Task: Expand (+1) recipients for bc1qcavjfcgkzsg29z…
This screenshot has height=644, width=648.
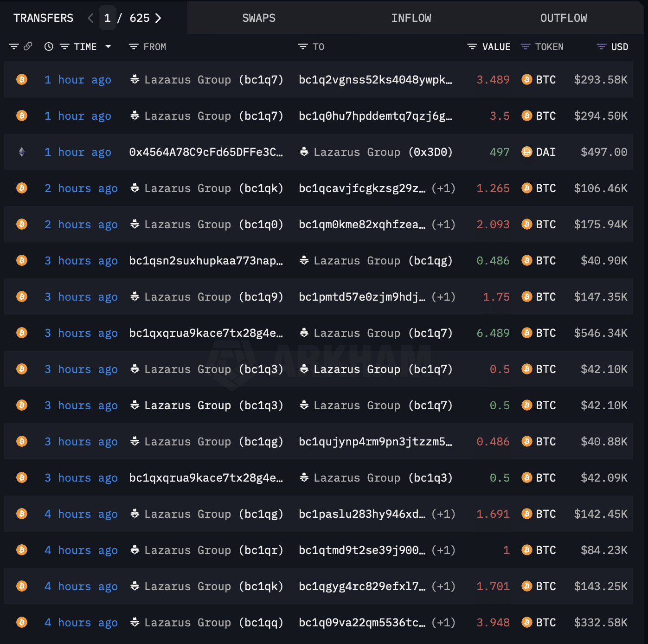Action: [443, 188]
